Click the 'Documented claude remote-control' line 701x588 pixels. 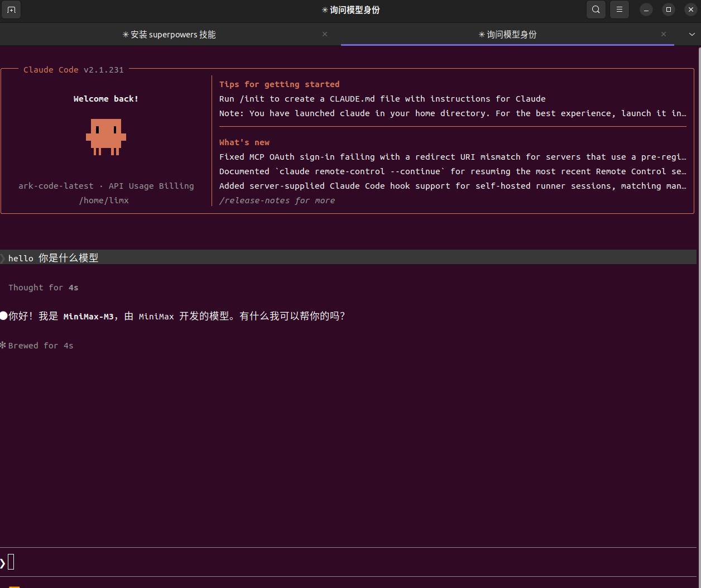click(x=453, y=171)
